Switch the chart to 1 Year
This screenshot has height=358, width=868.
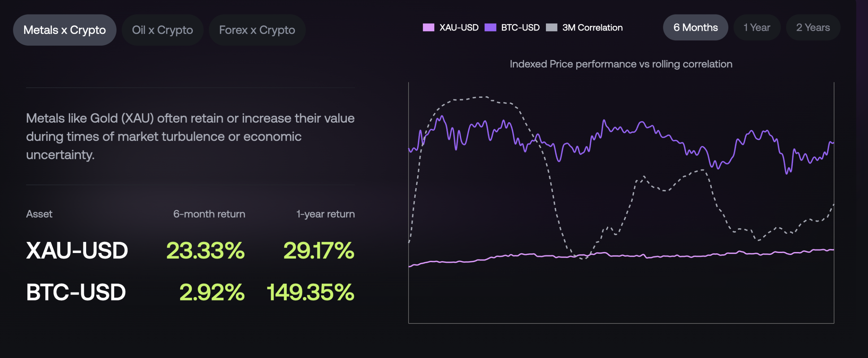(756, 27)
